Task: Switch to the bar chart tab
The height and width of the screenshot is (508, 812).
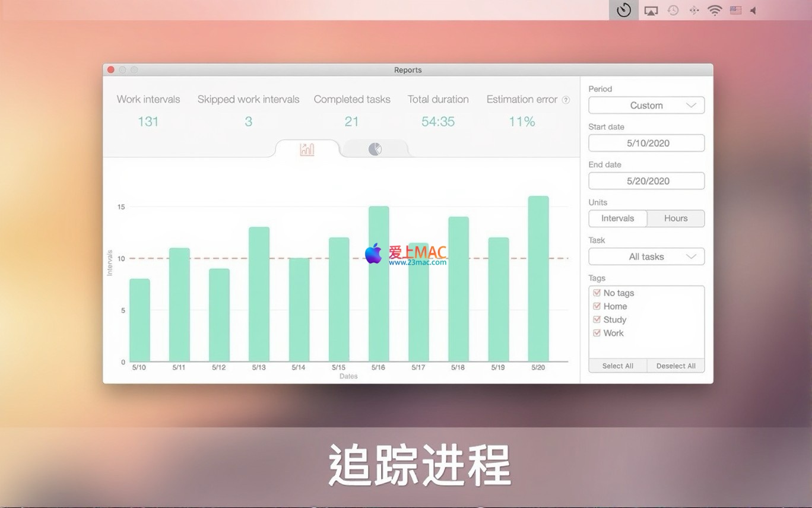Action: (x=307, y=149)
